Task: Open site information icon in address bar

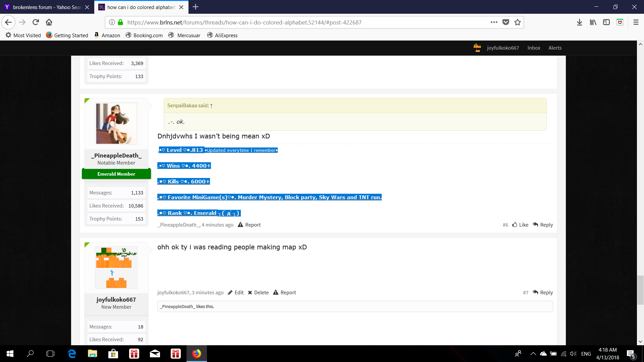Action: [x=112, y=22]
